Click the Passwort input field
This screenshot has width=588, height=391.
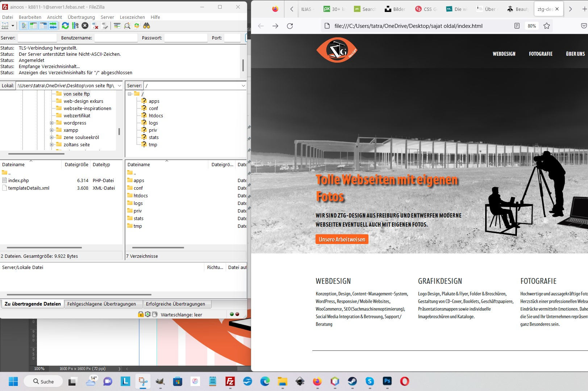(186, 38)
